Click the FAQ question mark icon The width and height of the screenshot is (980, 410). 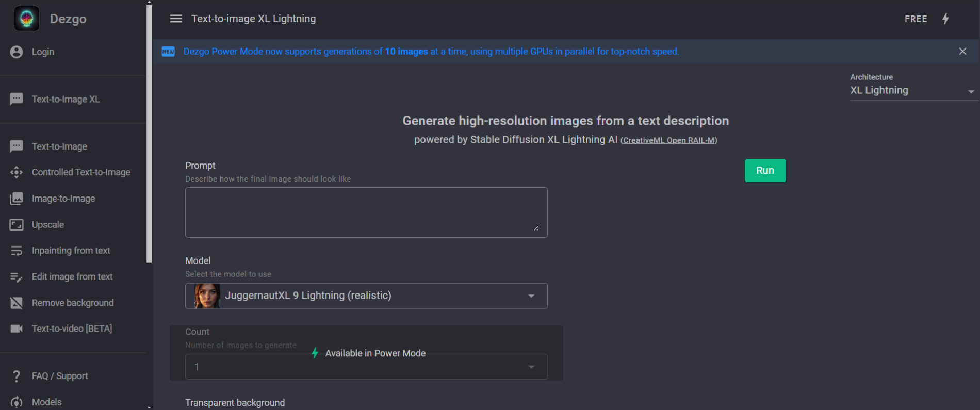[17, 376]
